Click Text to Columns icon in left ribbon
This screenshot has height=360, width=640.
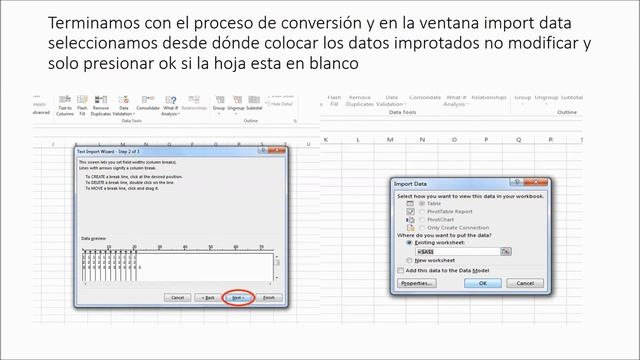[x=65, y=99]
